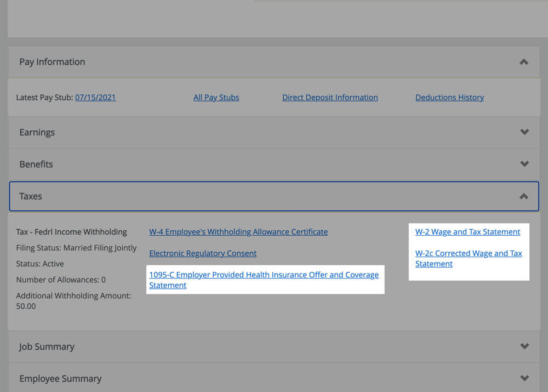The image size is (548, 392).
Task: Open the W-2c Corrected Wage and Tax Statement
Action: coord(469,258)
